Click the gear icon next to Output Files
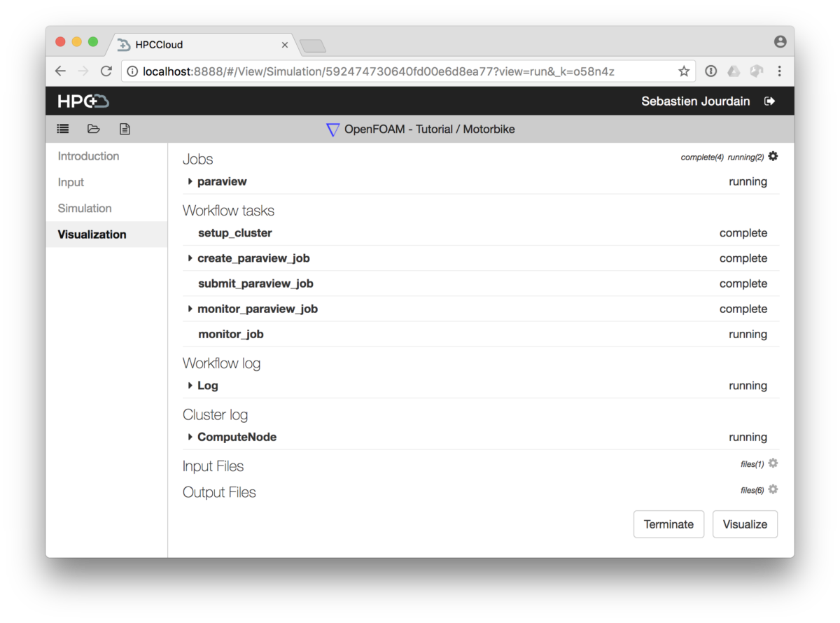This screenshot has width=840, height=623. [773, 489]
